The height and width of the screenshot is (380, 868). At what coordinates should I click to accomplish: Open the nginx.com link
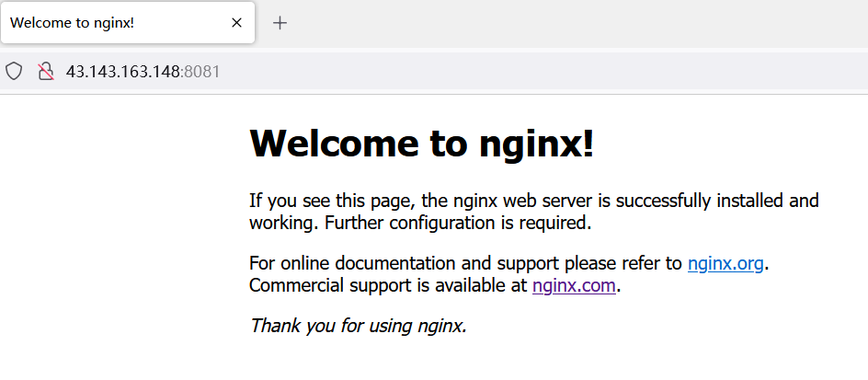pos(574,286)
